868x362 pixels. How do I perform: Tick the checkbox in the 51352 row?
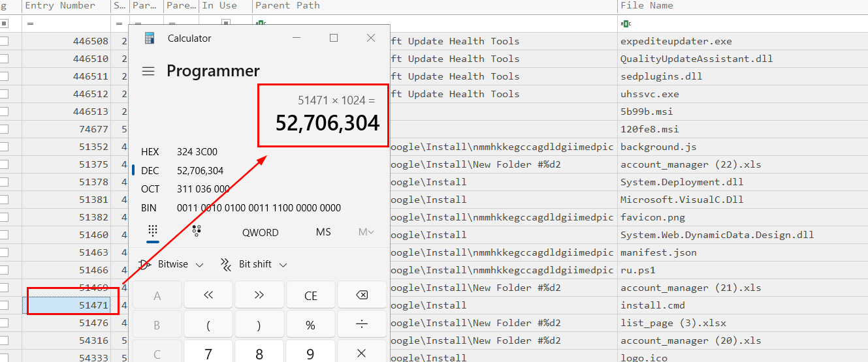pyautogui.click(x=4, y=147)
